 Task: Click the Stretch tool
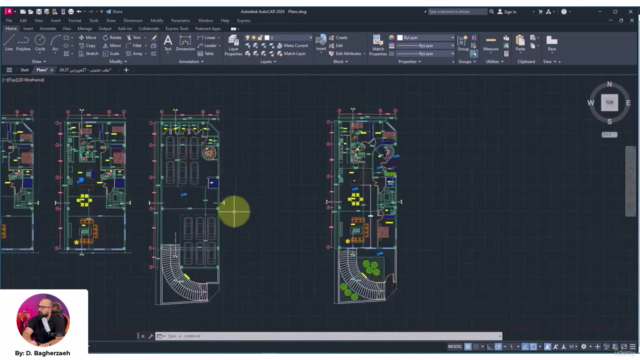[89, 53]
